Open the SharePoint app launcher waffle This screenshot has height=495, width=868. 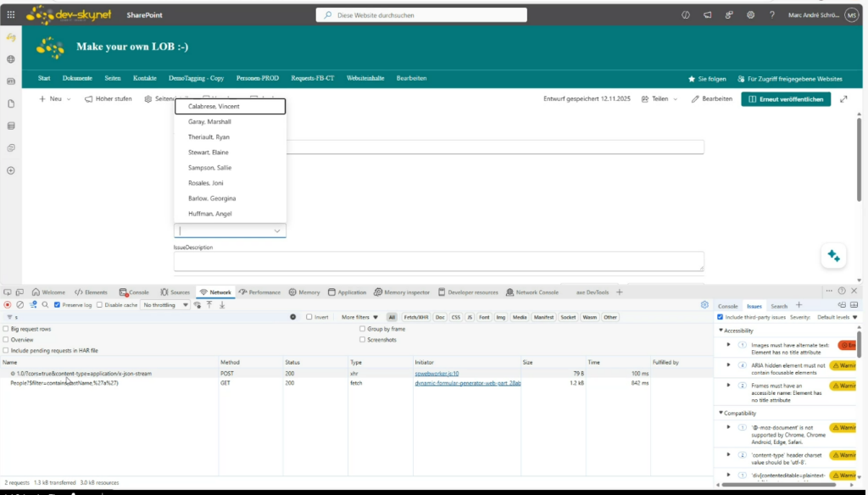pos(11,14)
